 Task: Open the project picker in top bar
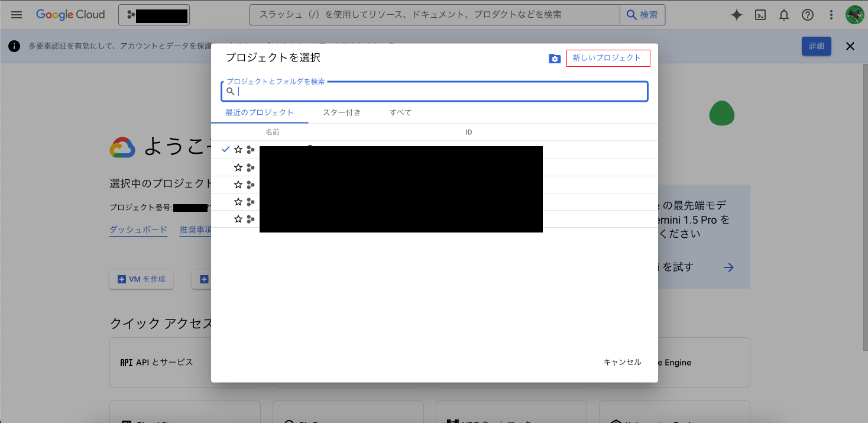(154, 15)
